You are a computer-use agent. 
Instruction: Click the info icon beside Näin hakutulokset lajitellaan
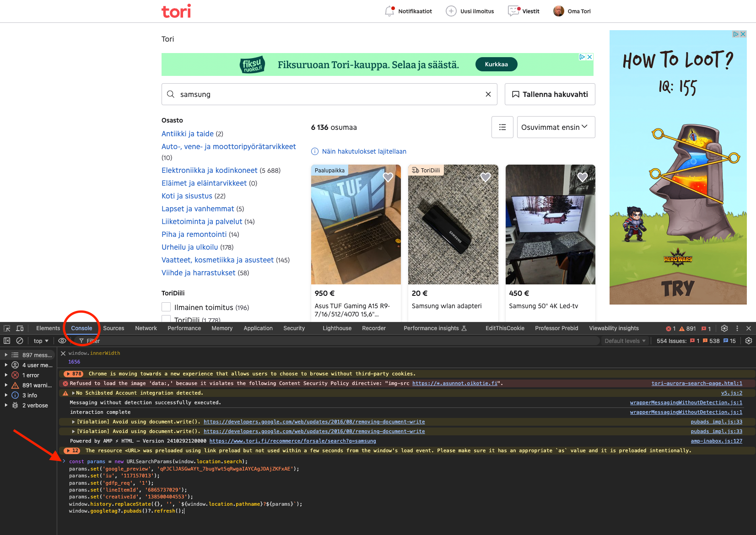click(x=315, y=151)
